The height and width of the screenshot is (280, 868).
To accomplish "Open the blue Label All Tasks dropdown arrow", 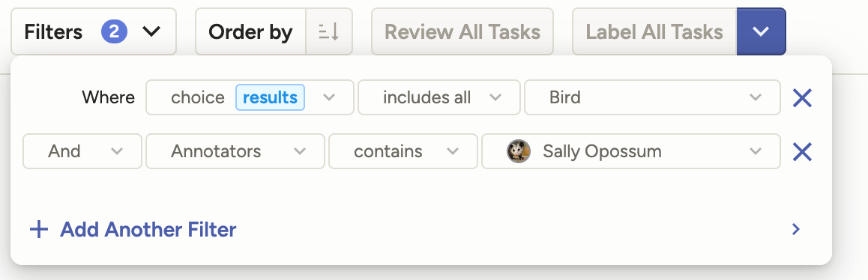I will pyautogui.click(x=761, y=31).
